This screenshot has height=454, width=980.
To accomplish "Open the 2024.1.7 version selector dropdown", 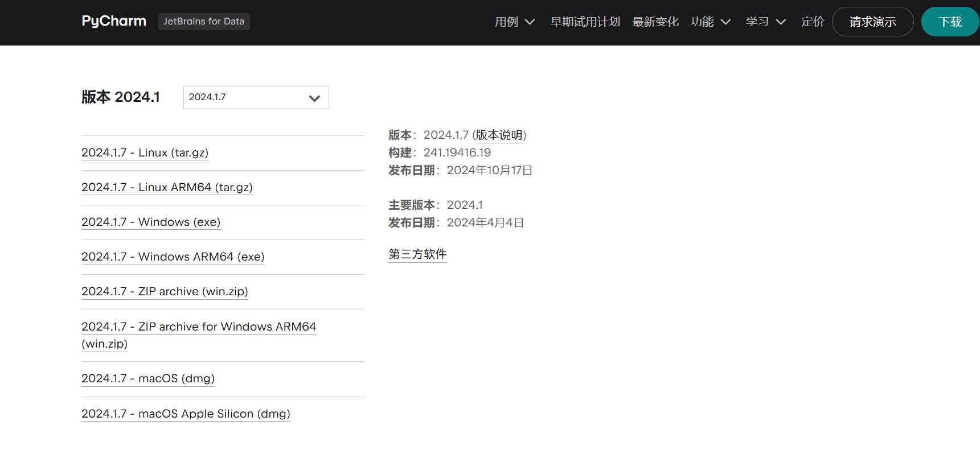I will tap(256, 97).
